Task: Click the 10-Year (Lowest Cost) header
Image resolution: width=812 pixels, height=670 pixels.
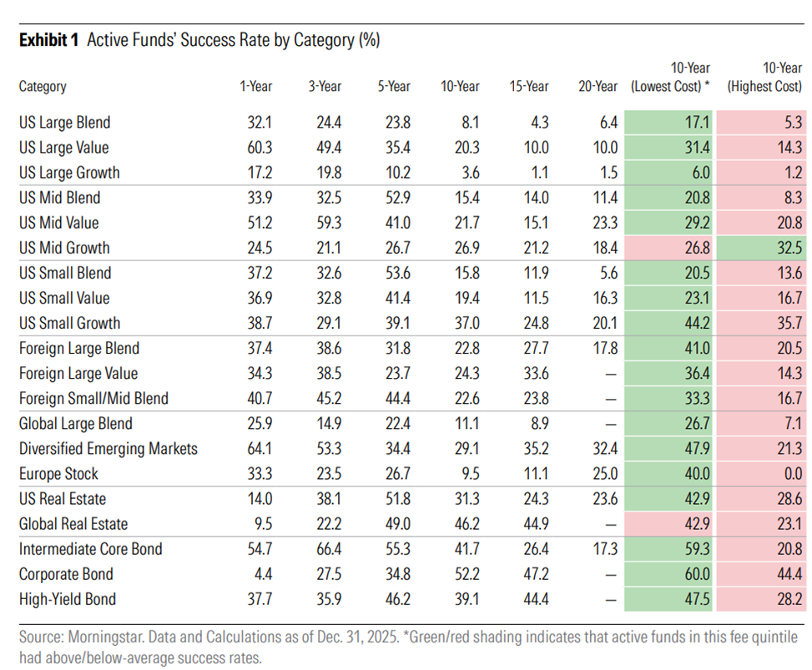Action: click(670, 77)
